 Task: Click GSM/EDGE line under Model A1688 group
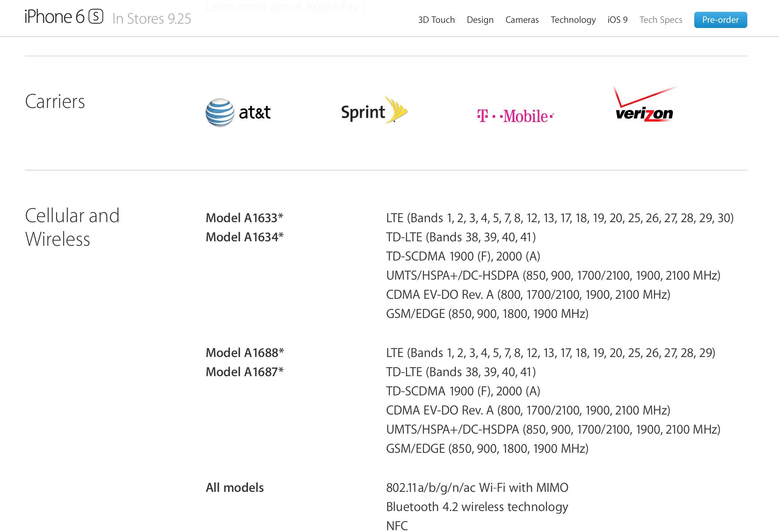tap(487, 449)
